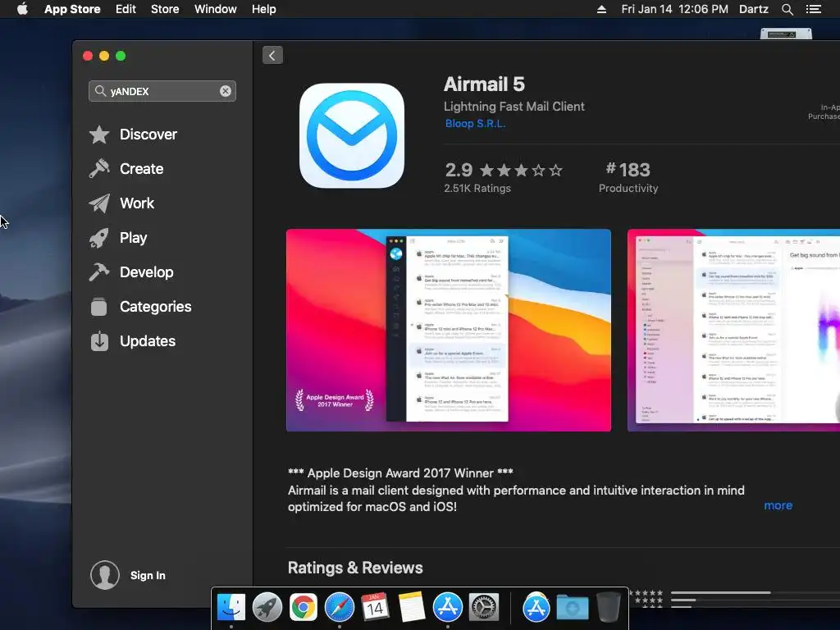Open the Bloop S.R.L. developer link
This screenshot has width=840, height=630.
475,124
